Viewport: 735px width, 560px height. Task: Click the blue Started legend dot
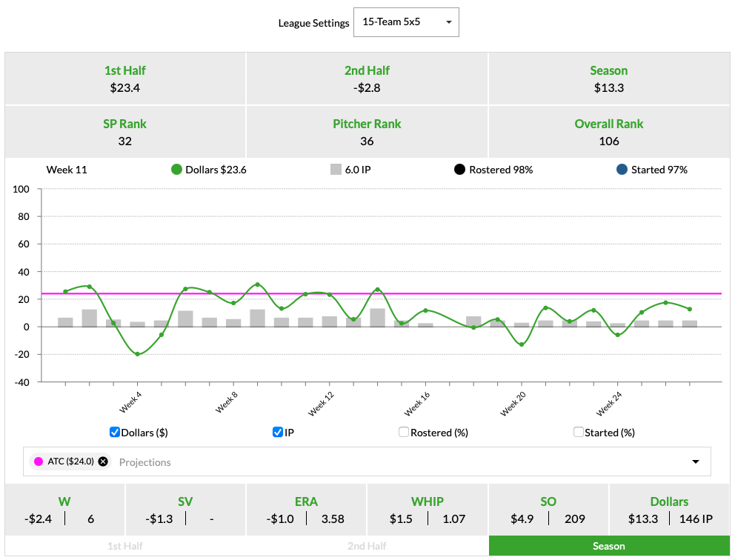coord(622,170)
